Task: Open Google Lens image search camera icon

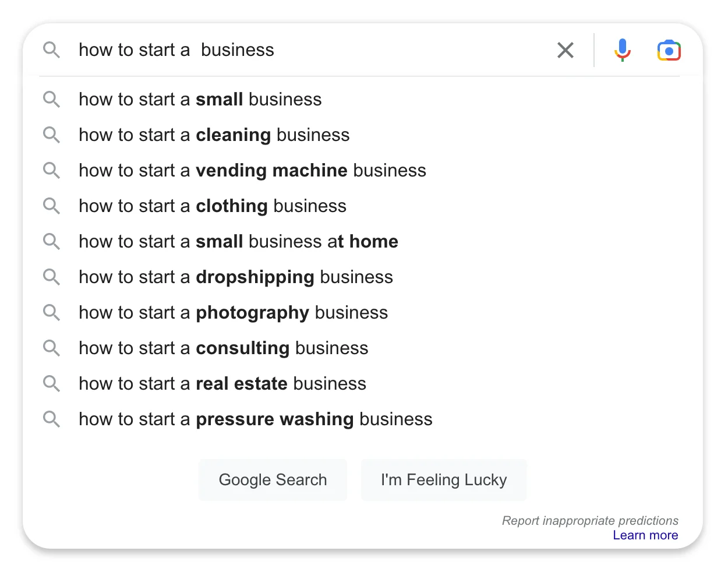Action: (x=669, y=51)
